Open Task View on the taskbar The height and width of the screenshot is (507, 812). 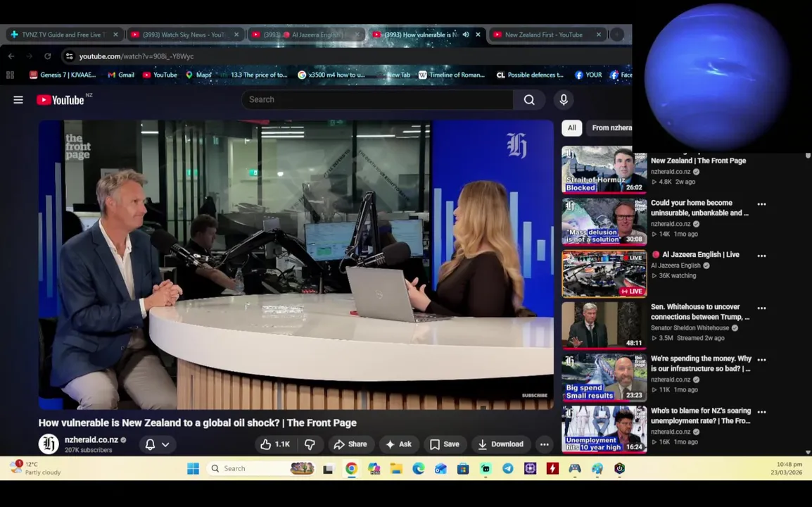click(x=328, y=469)
